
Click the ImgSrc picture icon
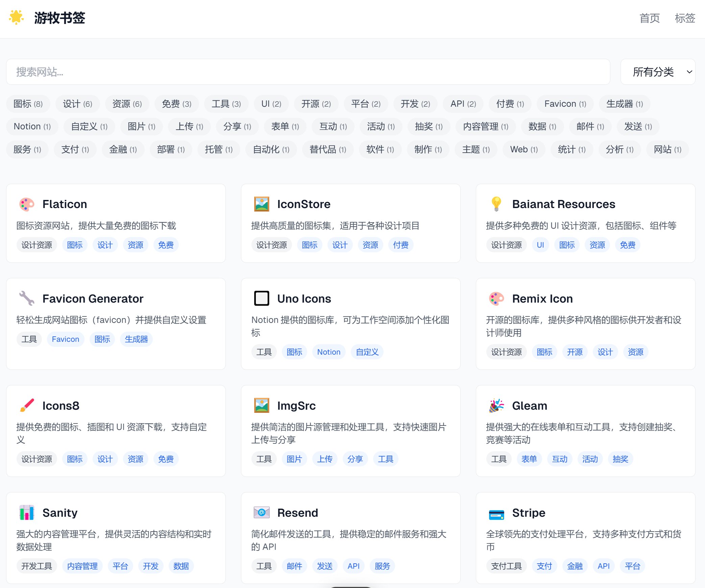click(x=262, y=406)
